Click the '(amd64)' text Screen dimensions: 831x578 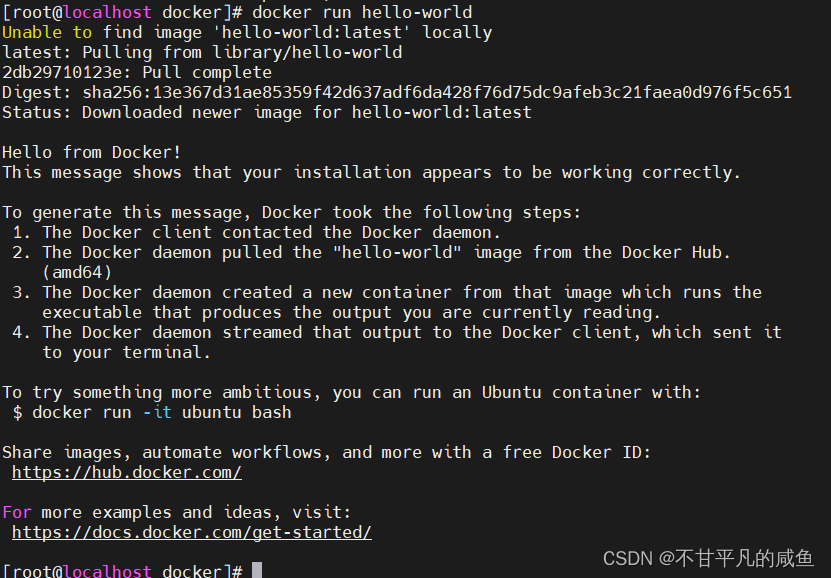click(x=77, y=272)
